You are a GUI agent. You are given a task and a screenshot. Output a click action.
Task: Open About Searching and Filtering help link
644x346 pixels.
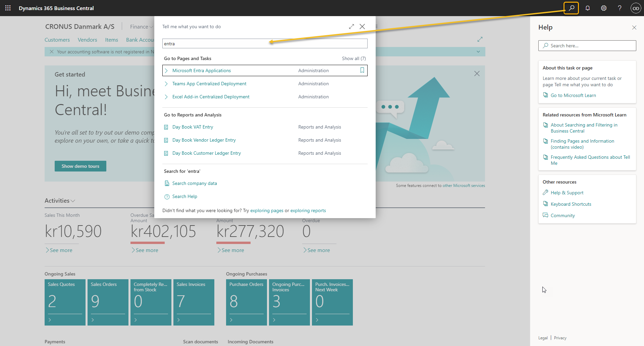click(584, 128)
